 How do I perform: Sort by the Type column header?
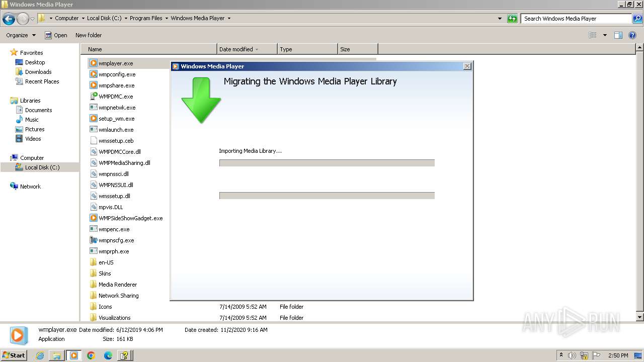[307, 49]
